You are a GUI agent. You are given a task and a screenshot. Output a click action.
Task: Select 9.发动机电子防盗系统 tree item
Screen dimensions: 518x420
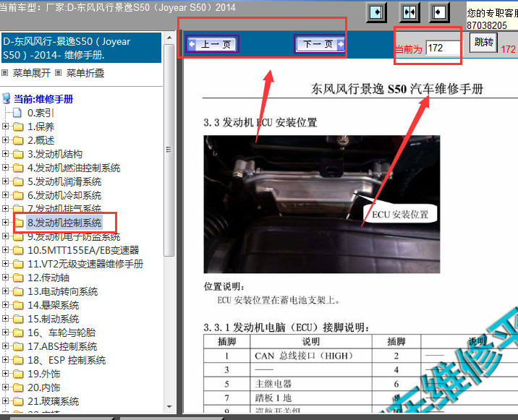point(74,236)
